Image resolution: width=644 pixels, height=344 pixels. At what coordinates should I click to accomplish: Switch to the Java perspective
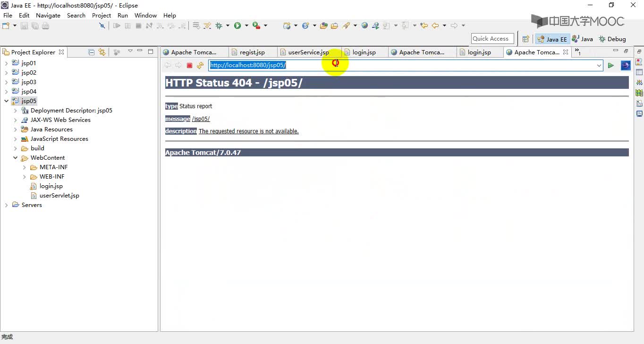tap(582, 39)
